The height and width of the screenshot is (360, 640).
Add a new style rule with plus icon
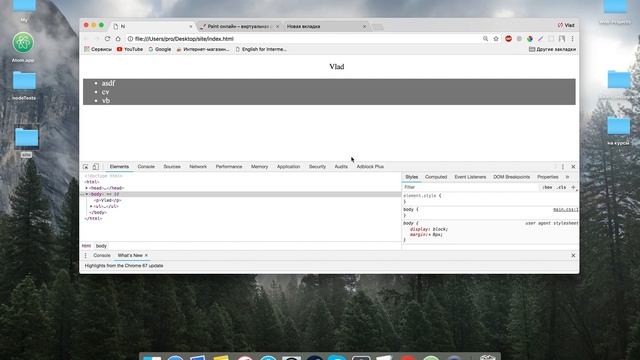click(573, 187)
